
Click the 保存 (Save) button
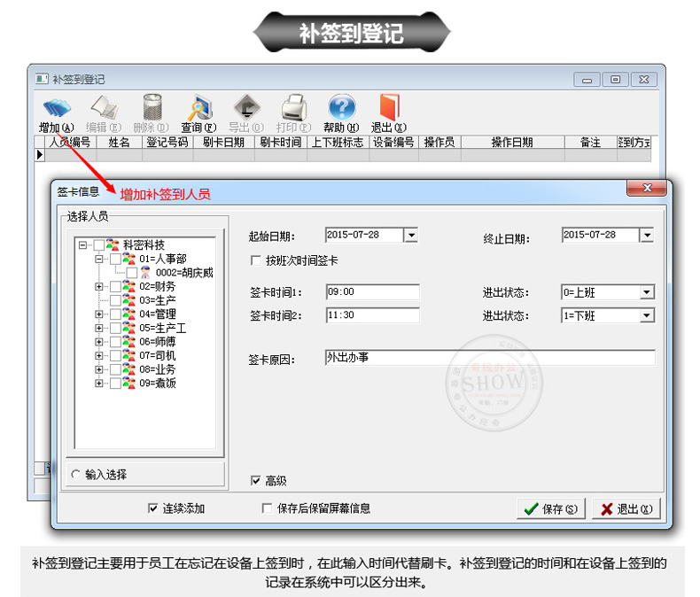550,509
